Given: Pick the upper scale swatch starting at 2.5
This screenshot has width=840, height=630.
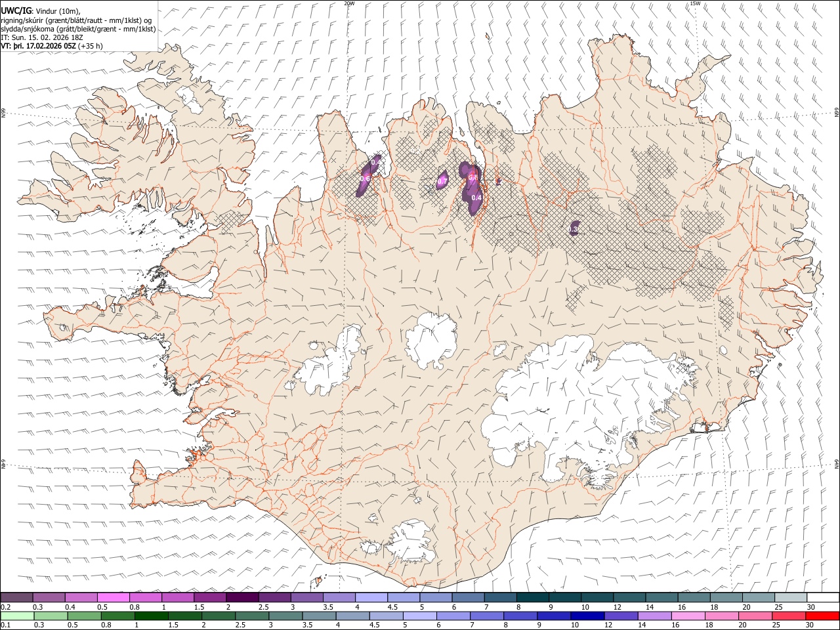Looking at the screenshot, I should pyautogui.click(x=274, y=597).
